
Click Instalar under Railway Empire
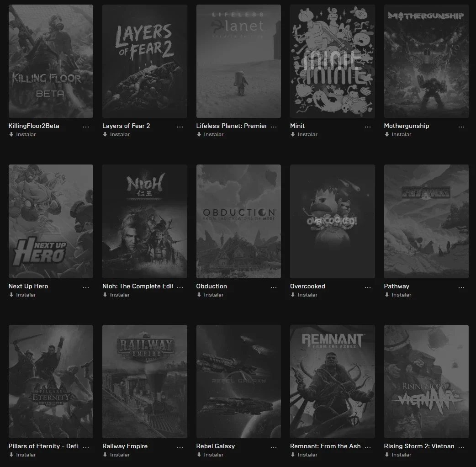point(116,455)
